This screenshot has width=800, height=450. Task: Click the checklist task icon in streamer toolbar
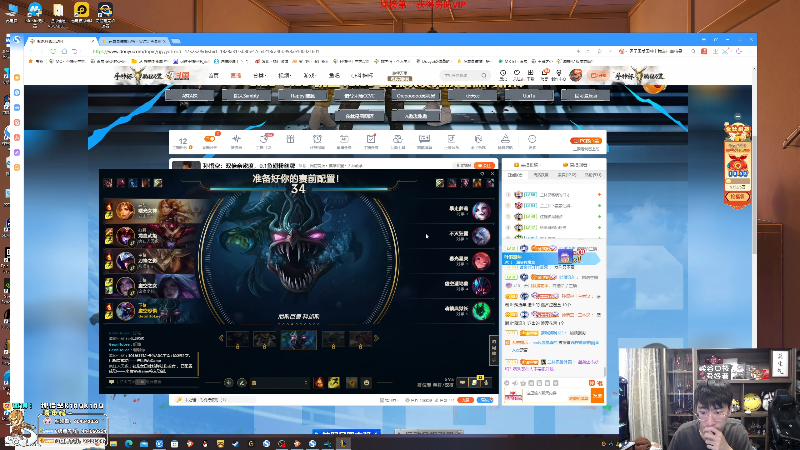(371, 139)
